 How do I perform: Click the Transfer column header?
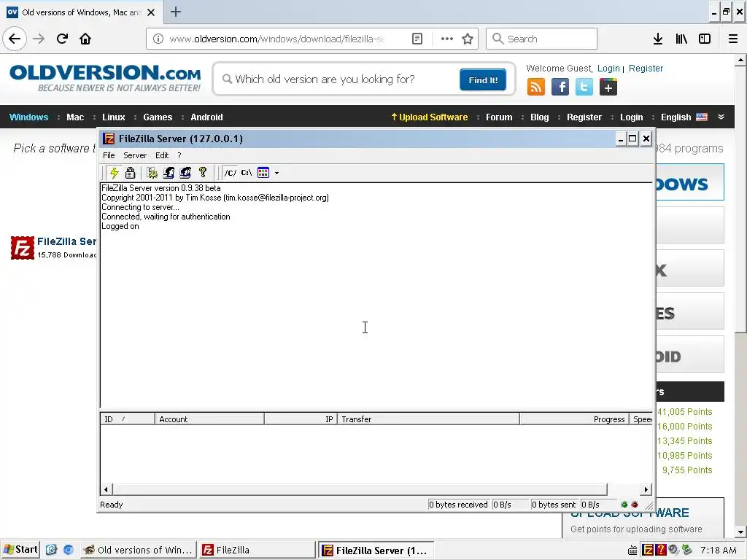pyautogui.click(x=428, y=419)
